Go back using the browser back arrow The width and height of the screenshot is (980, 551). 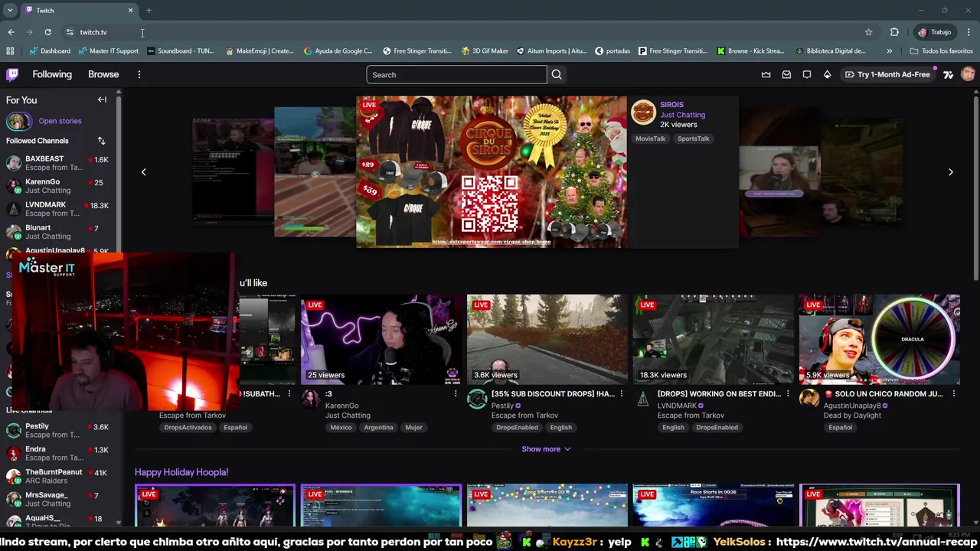point(11,32)
